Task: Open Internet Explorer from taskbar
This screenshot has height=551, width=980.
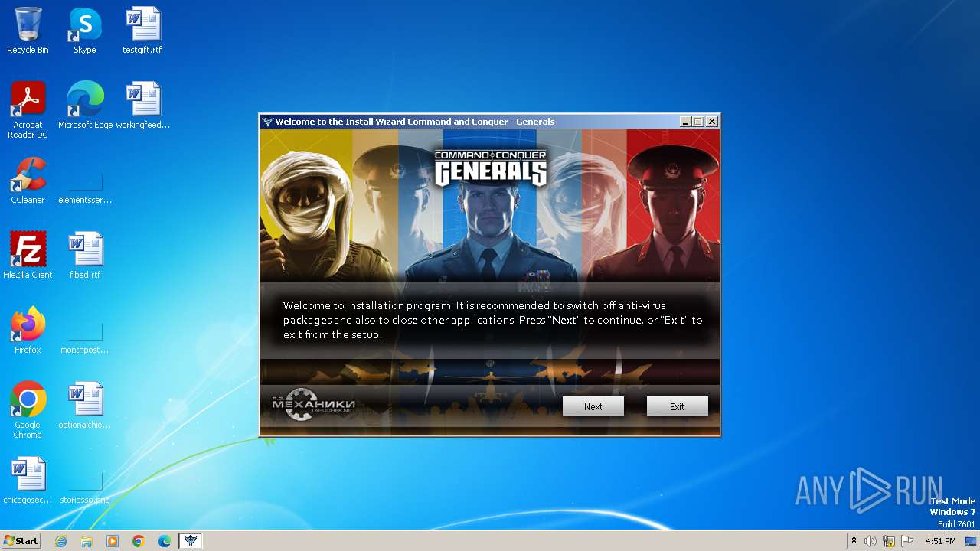Action: [60, 541]
